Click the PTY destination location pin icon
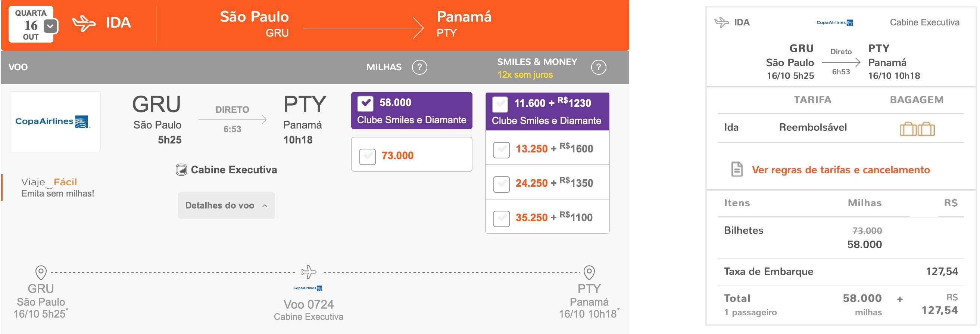980x334 pixels. (589, 273)
